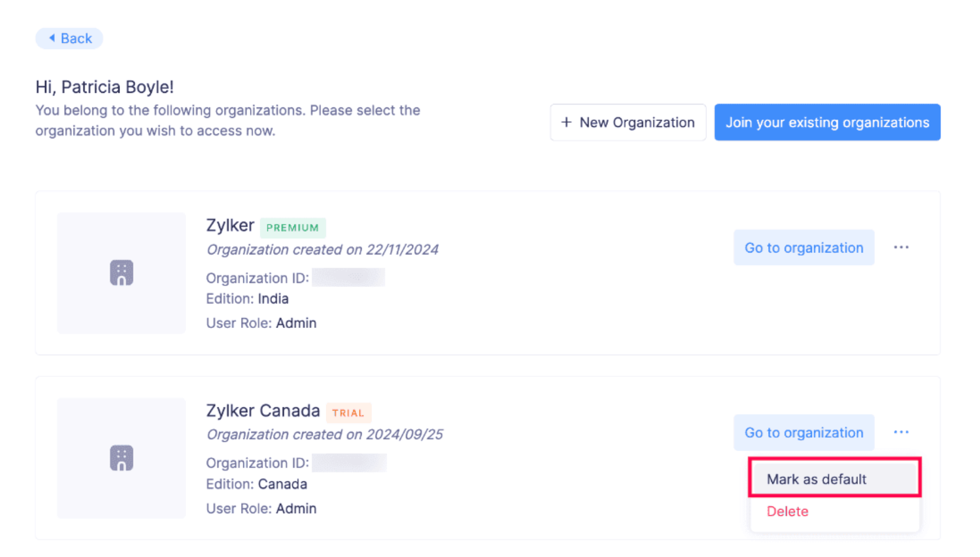
Task: Go to the Zylker Canada organization
Action: (804, 432)
